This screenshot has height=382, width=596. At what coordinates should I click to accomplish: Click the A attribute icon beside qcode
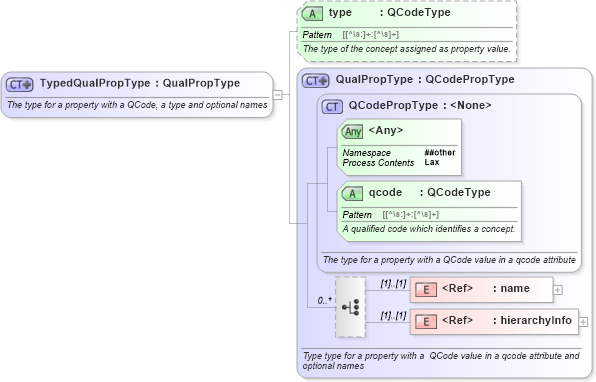point(352,193)
